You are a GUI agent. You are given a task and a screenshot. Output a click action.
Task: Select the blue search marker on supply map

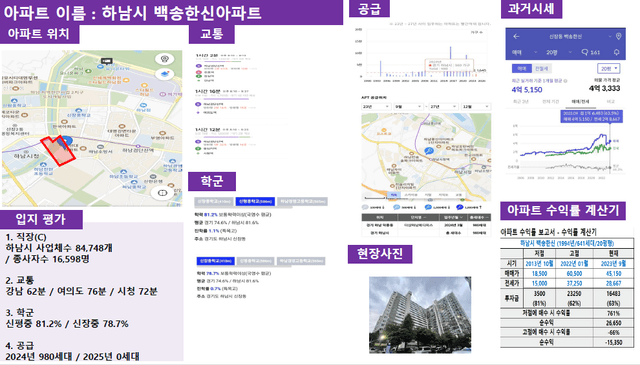pos(429,151)
